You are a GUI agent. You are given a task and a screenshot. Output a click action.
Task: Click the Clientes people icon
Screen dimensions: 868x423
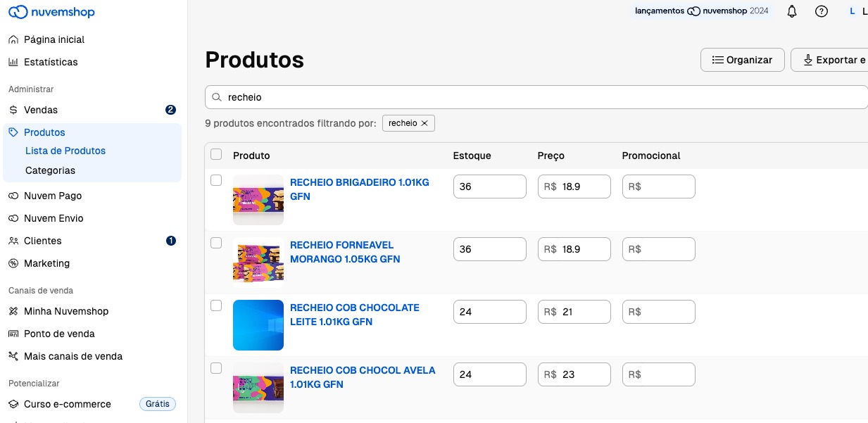click(x=13, y=241)
